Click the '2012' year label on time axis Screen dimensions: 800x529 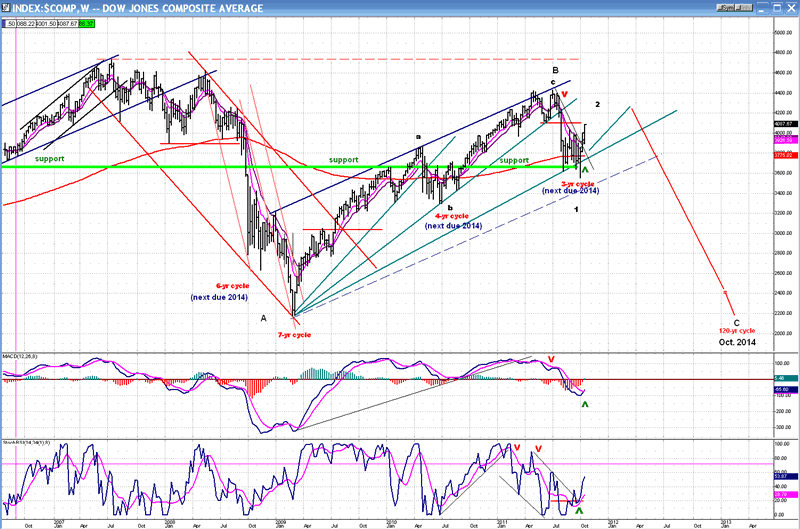(613, 521)
